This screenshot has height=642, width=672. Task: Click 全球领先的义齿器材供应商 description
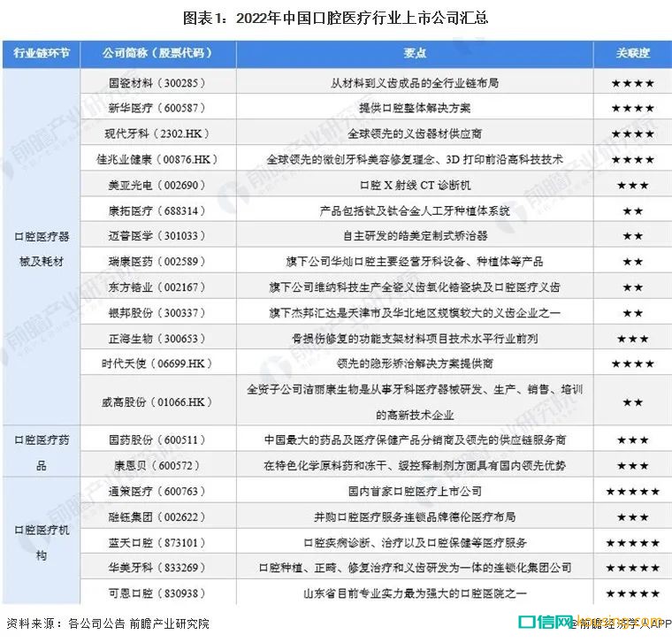(415, 134)
